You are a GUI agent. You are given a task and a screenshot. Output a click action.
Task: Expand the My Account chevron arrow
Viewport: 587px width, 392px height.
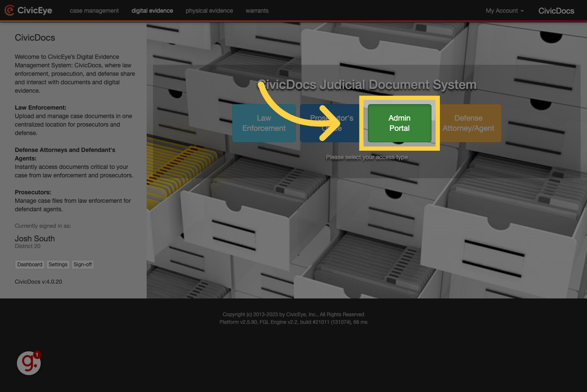[x=522, y=11]
